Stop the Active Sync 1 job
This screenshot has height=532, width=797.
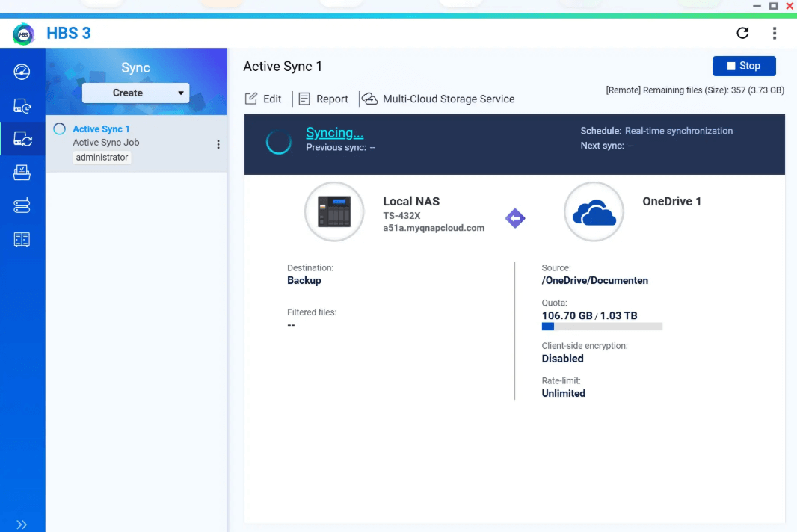744,66
